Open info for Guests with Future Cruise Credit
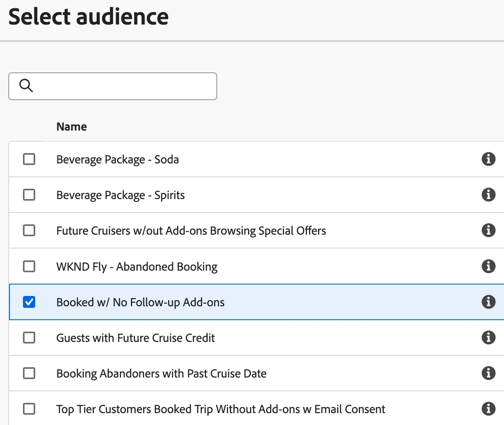The width and height of the screenshot is (504, 425). (x=489, y=338)
